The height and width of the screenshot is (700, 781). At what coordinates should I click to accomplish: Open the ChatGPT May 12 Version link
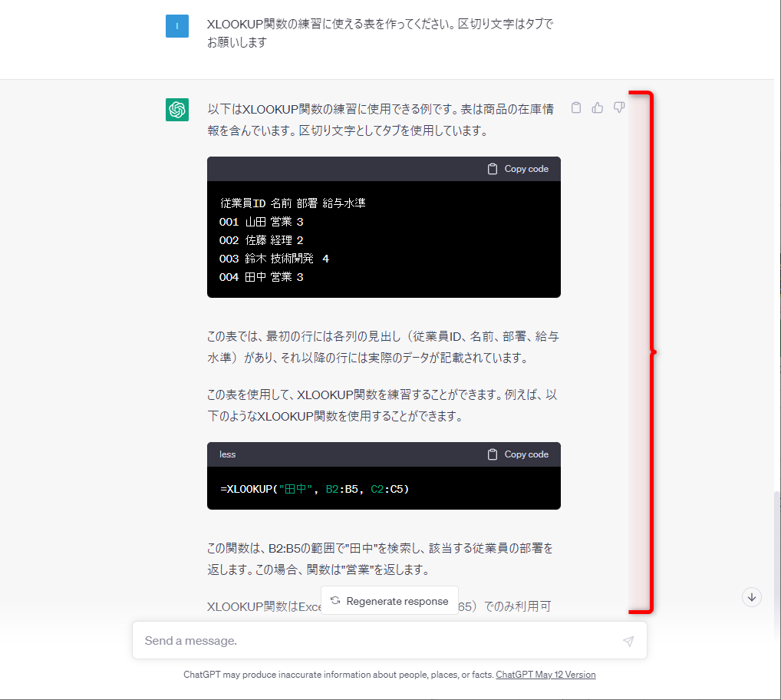545,675
